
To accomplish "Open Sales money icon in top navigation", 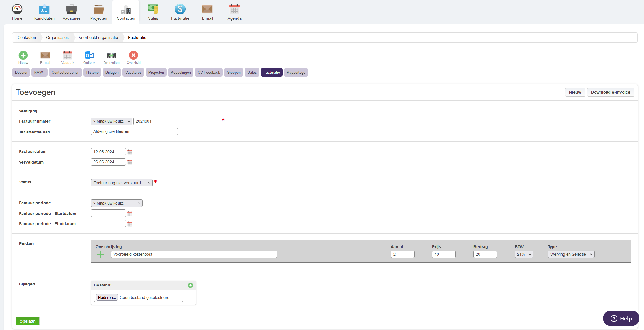I will (x=153, y=9).
